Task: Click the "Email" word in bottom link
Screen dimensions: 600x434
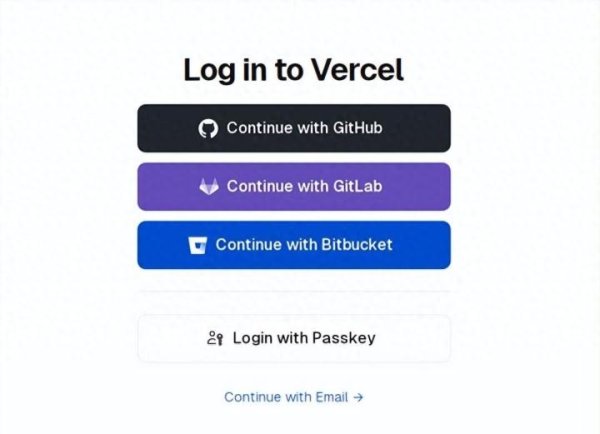Action: point(331,397)
